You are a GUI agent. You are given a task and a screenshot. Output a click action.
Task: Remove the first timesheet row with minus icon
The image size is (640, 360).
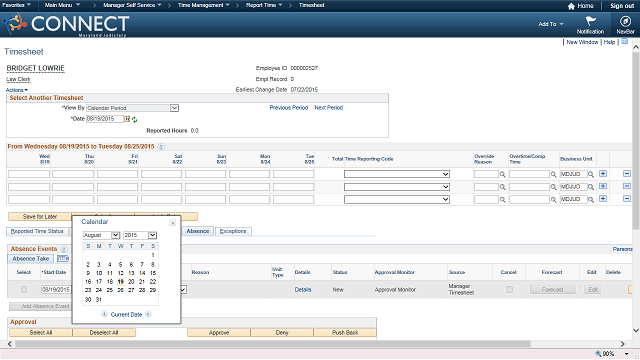coord(627,174)
